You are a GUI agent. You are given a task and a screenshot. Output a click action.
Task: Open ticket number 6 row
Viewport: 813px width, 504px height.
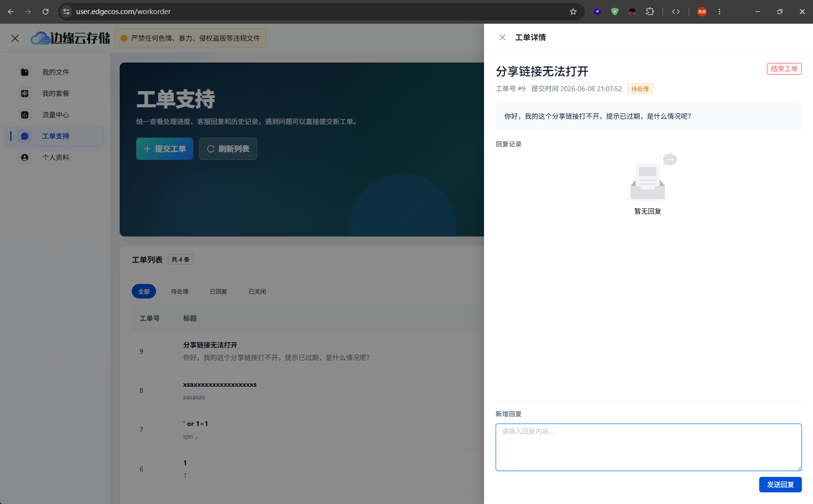308,469
